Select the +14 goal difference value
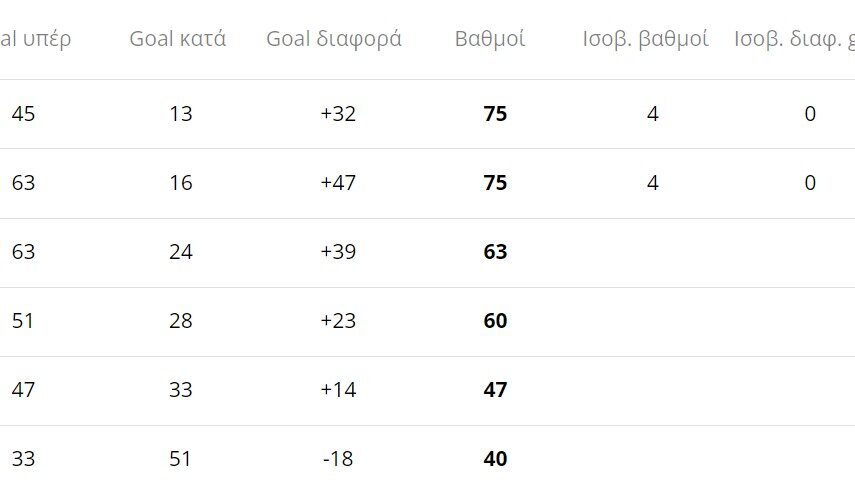This screenshot has height=494, width=855. [x=338, y=390]
